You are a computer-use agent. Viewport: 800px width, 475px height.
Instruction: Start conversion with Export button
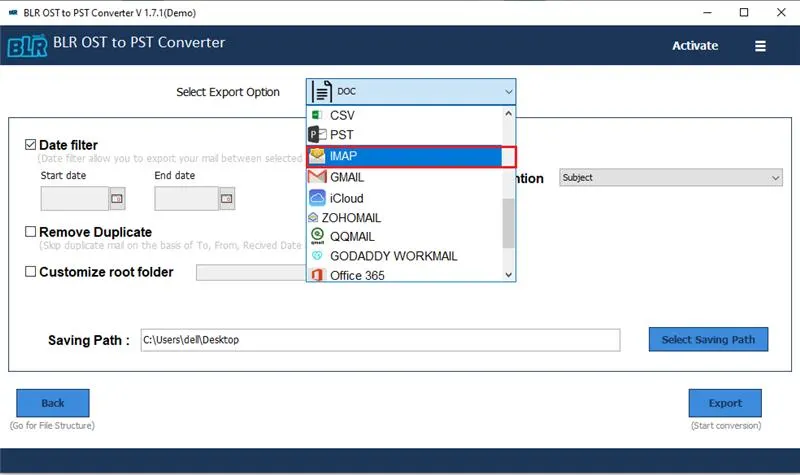click(725, 403)
